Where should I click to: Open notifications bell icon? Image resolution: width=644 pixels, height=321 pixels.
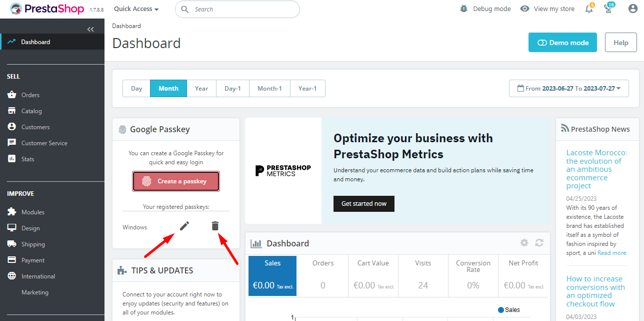[x=589, y=9]
